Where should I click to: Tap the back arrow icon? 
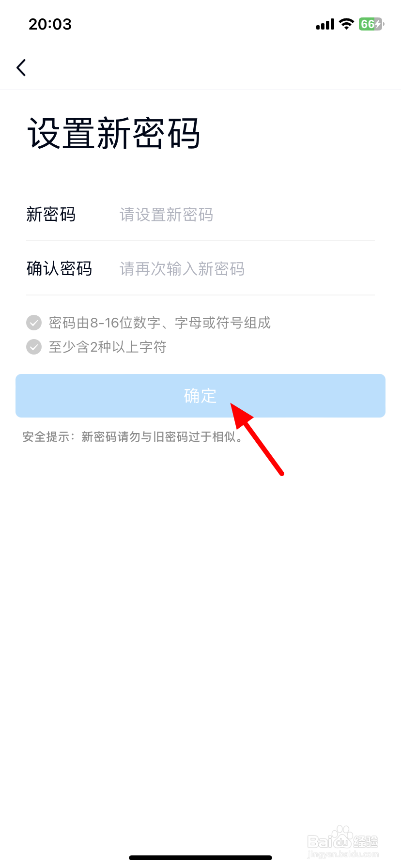point(21,68)
